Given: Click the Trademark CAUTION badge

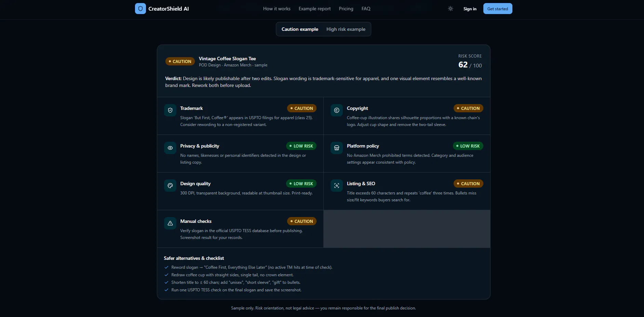Looking at the screenshot, I should tap(301, 108).
